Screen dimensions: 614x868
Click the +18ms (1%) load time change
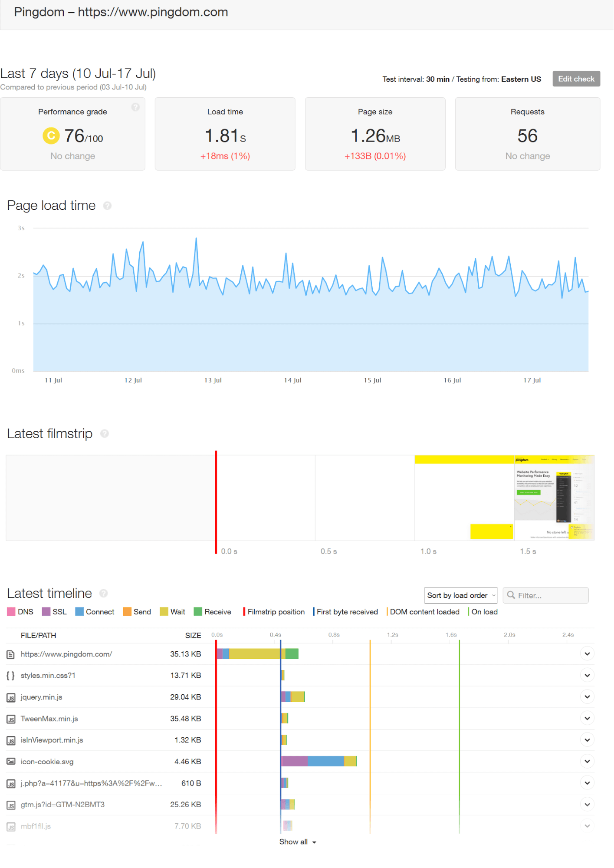tap(225, 156)
